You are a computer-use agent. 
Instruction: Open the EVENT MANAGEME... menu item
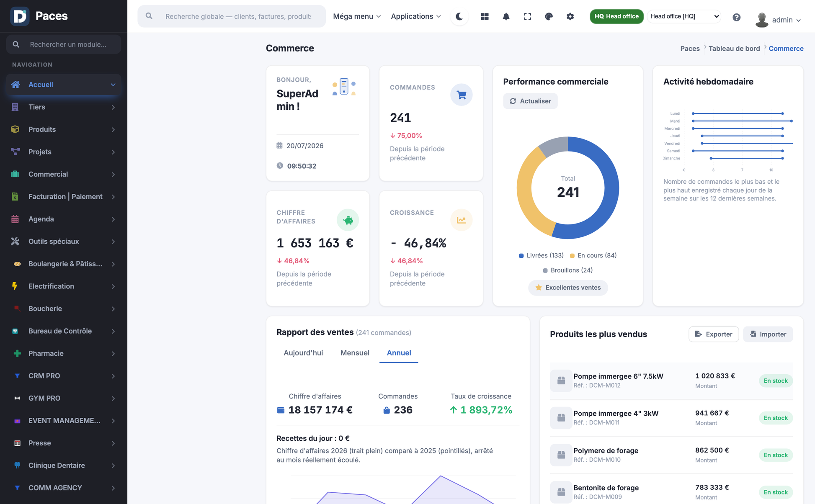[x=64, y=421]
